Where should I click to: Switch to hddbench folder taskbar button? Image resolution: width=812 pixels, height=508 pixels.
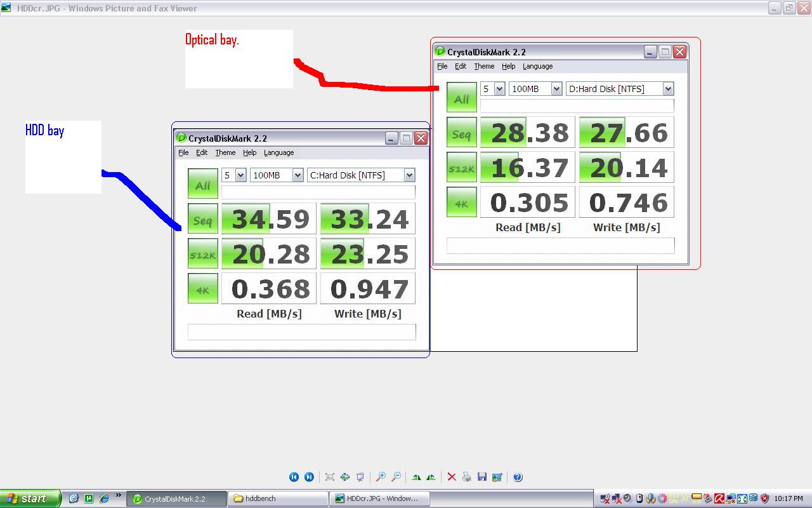click(278, 498)
